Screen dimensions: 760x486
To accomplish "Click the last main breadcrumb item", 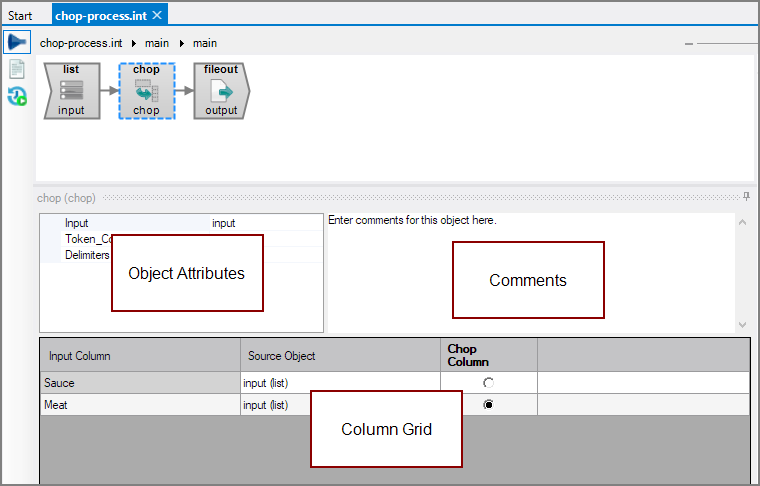I will point(205,43).
